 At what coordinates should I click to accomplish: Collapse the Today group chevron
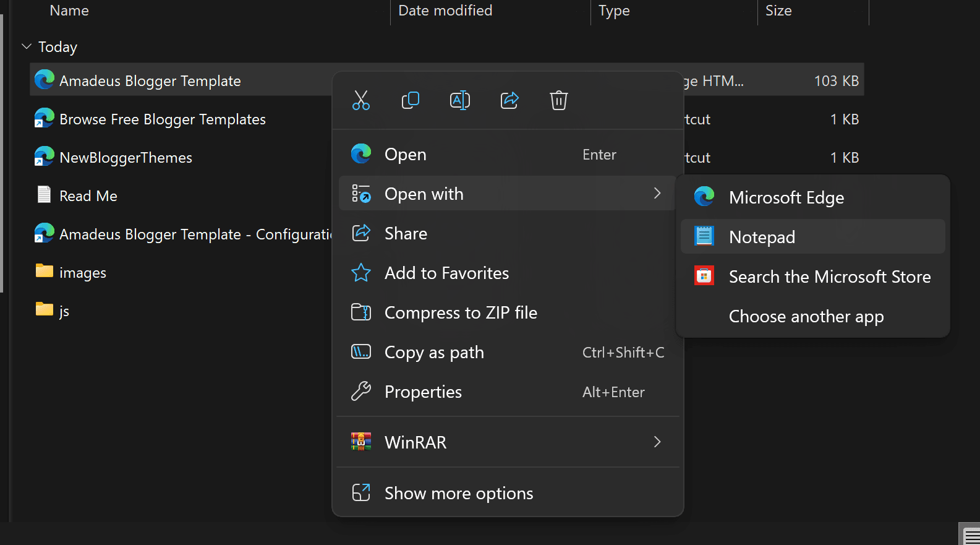pos(27,46)
